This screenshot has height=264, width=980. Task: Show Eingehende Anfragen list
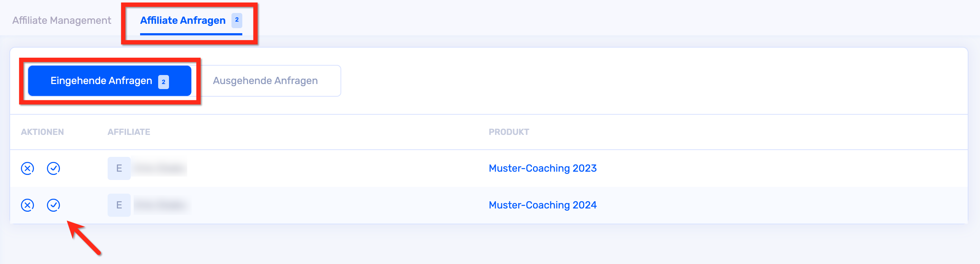coord(101,80)
